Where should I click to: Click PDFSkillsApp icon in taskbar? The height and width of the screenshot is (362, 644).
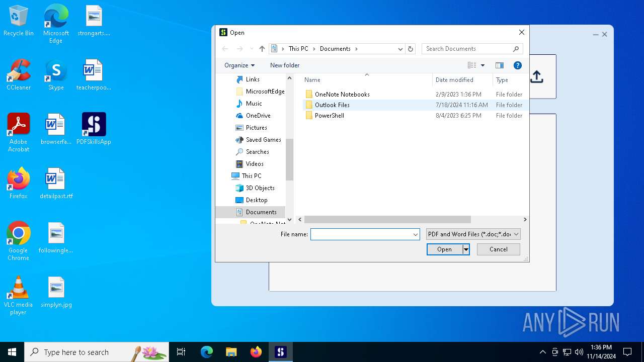click(281, 352)
